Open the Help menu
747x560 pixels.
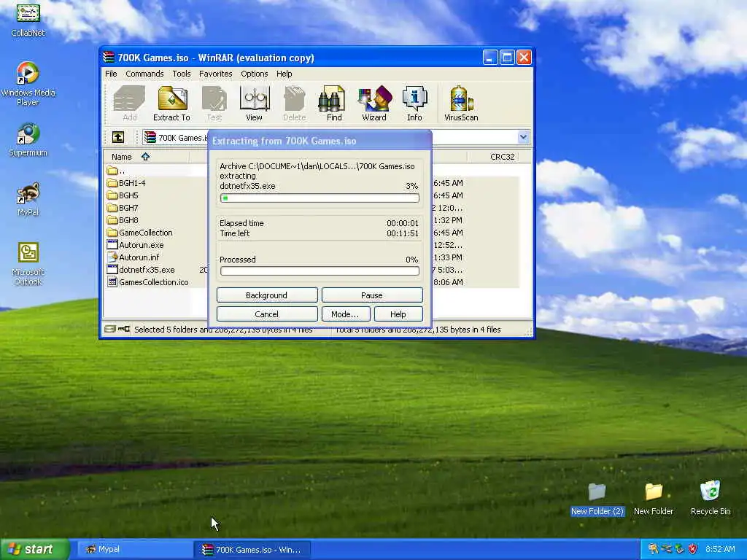click(285, 74)
